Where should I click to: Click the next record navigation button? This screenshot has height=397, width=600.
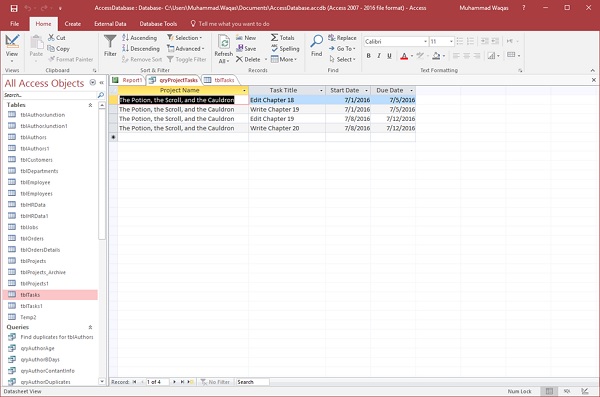coord(174,382)
